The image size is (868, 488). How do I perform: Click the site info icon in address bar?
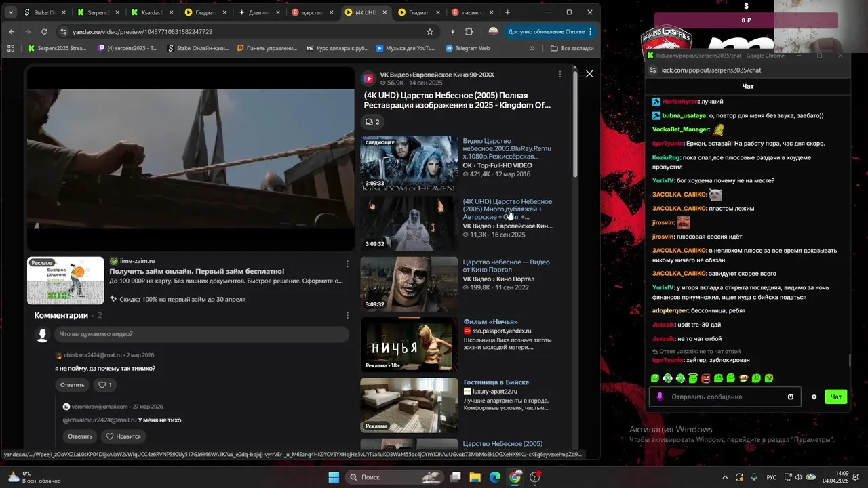point(63,31)
